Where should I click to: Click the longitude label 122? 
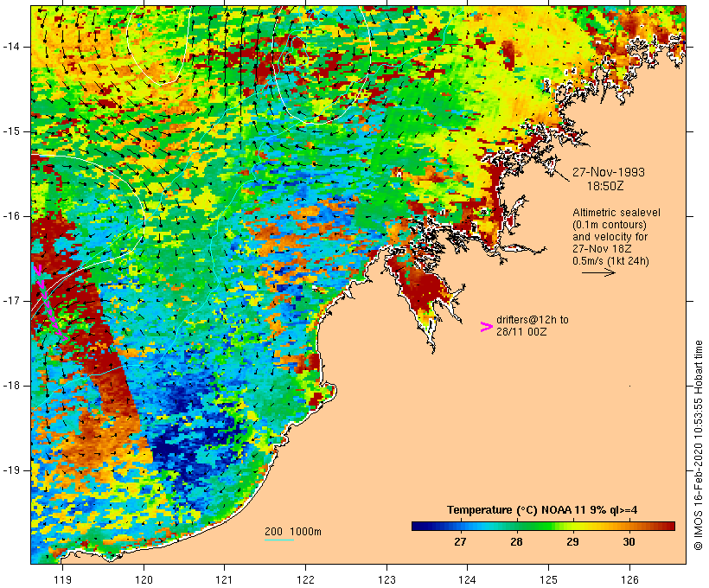[x=306, y=579]
